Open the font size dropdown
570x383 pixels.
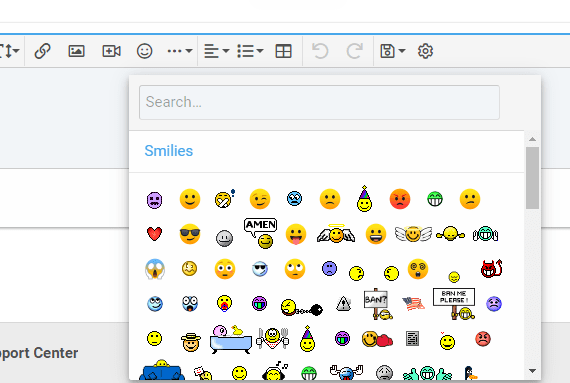[x=9, y=51]
